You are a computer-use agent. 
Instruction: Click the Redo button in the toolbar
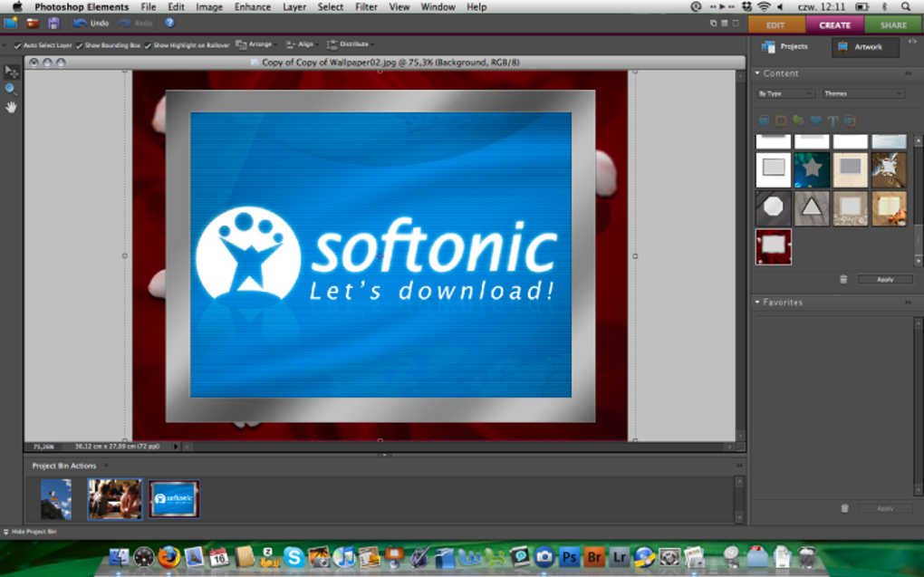(136, 23)
